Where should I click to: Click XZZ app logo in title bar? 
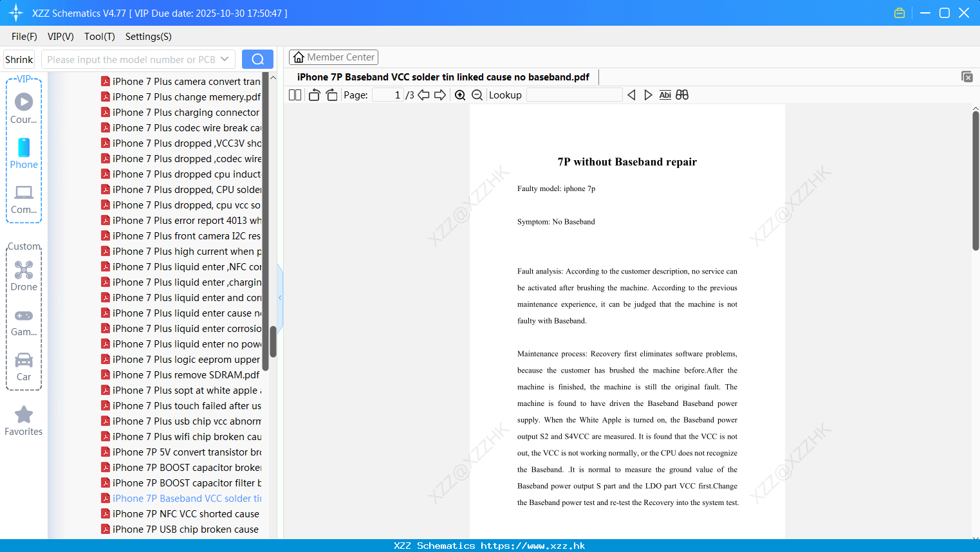point(16,13)
